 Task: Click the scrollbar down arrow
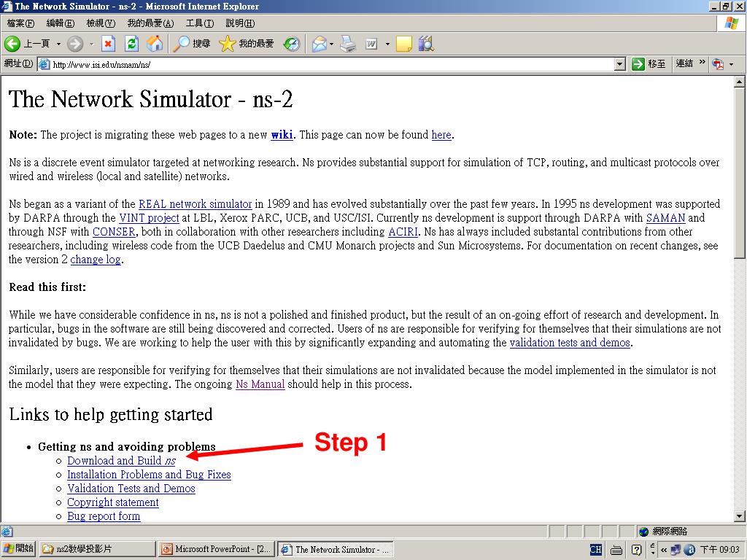pyautogui.click(x=740, y=516)
